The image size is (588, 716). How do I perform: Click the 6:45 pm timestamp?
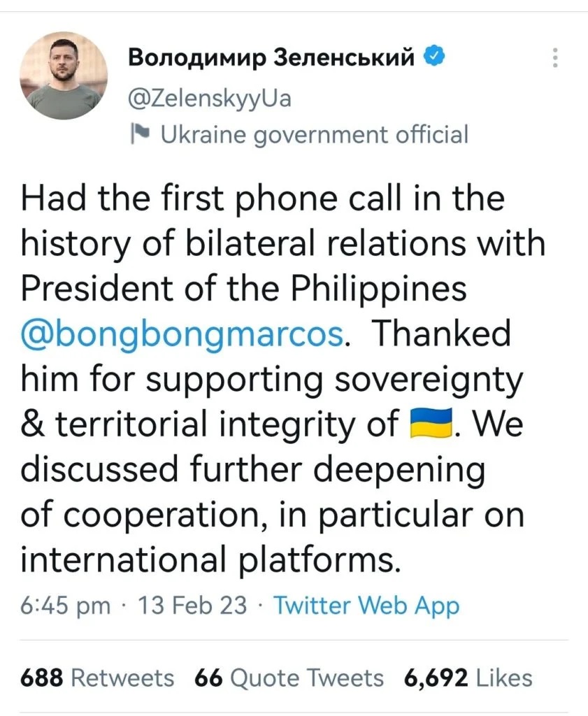pyautogui.click(x=66, y=605)
